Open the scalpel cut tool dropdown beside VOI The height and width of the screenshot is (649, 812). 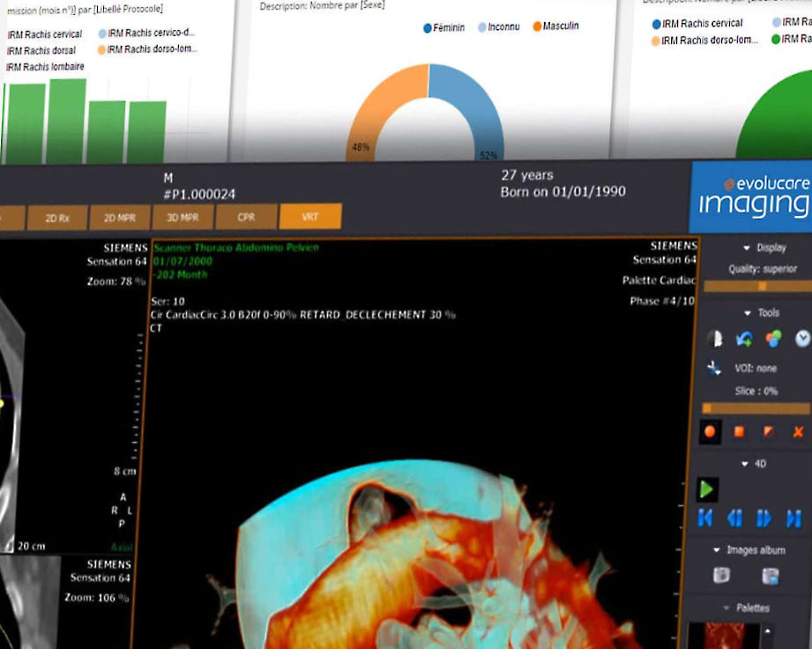tap(715, 369)
